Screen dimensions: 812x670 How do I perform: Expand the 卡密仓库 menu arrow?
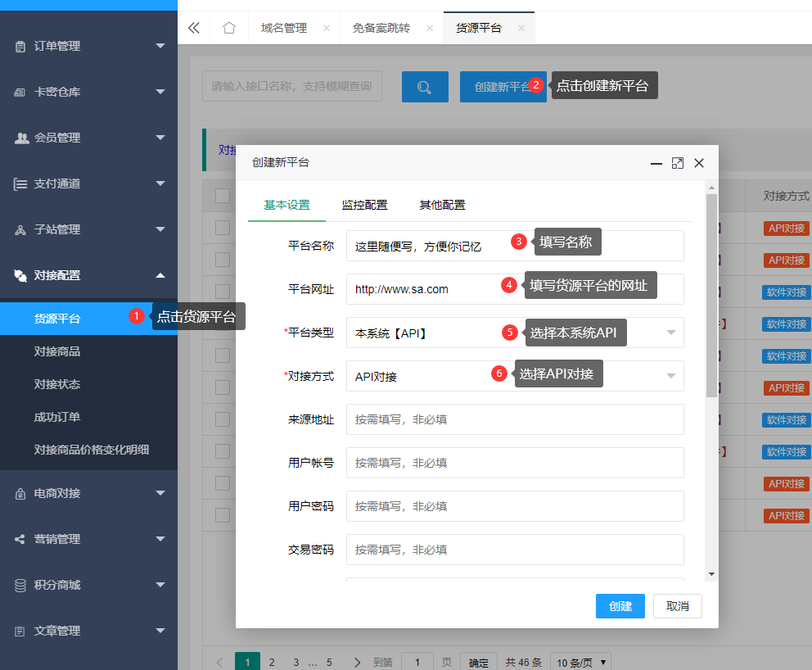pos(160,92)
